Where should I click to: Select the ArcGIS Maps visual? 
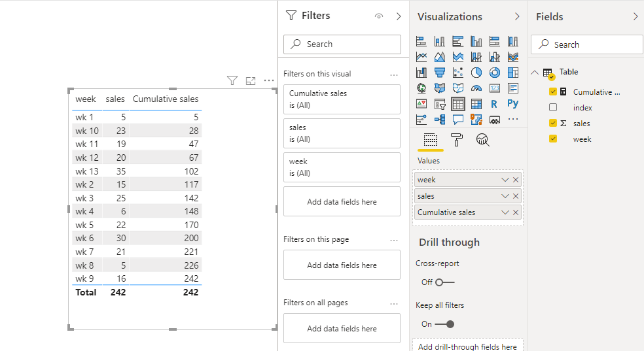[476, 120]
